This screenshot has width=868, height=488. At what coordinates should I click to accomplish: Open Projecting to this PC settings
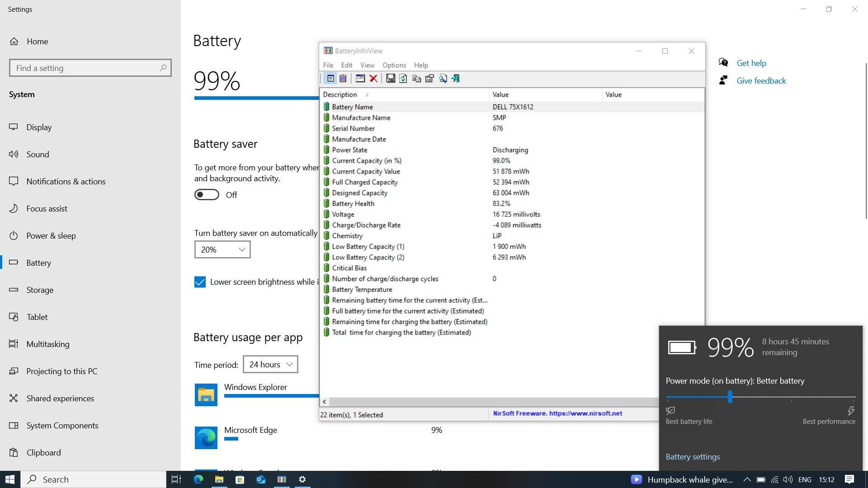(x=90, y=371)
